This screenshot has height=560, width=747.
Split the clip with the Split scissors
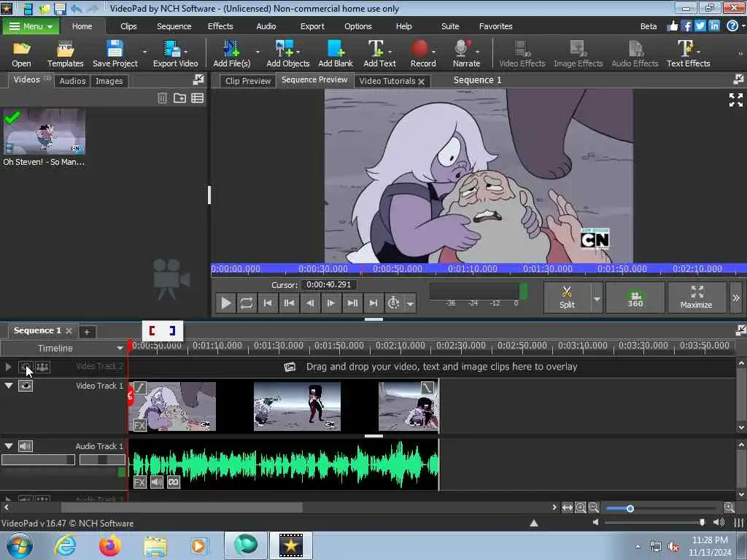click(567, 297)
